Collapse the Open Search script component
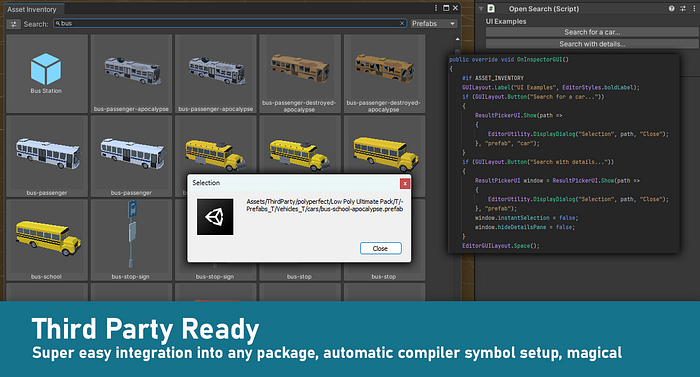This screenshot has height=377, width=700. click(481, 8)
